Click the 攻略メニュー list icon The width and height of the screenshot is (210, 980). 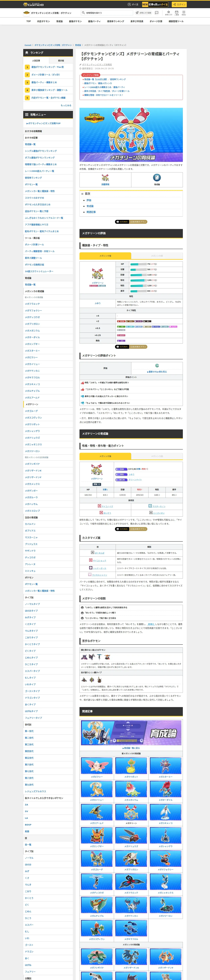tap(27, 114)
